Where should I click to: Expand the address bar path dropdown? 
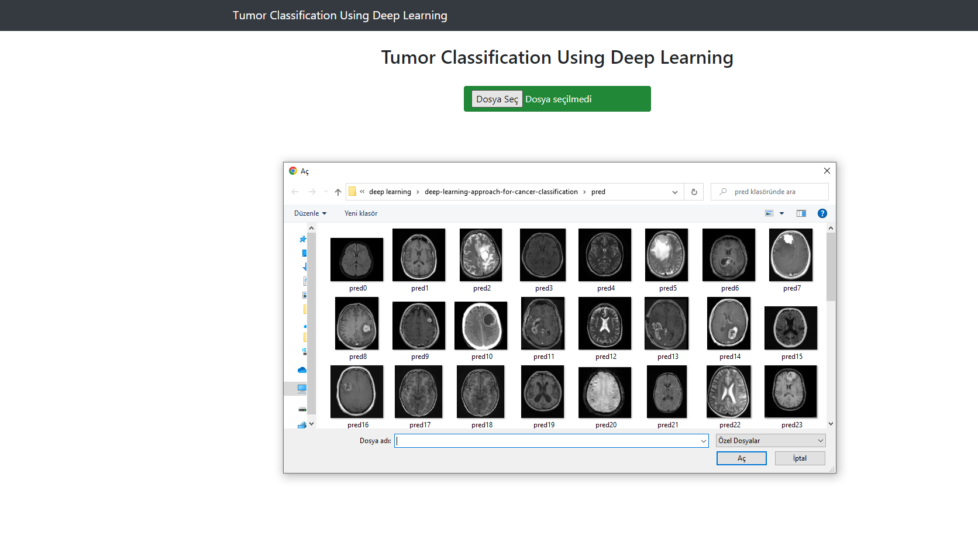tap(674, 192)
